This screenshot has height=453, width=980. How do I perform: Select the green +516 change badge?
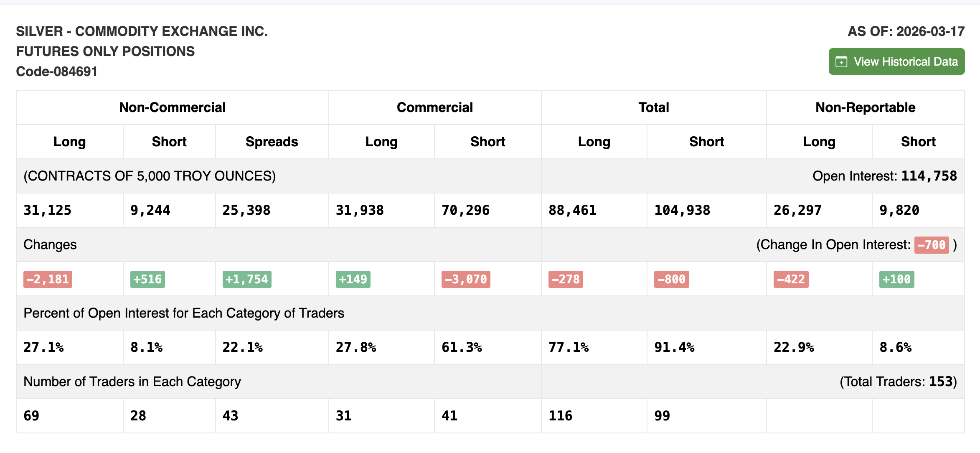(147, 279)
